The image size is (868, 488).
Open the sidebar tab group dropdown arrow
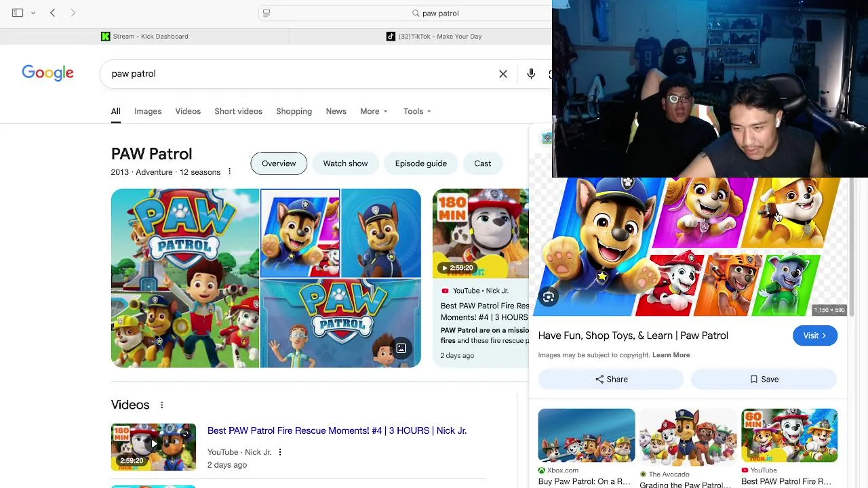(33, 13)
